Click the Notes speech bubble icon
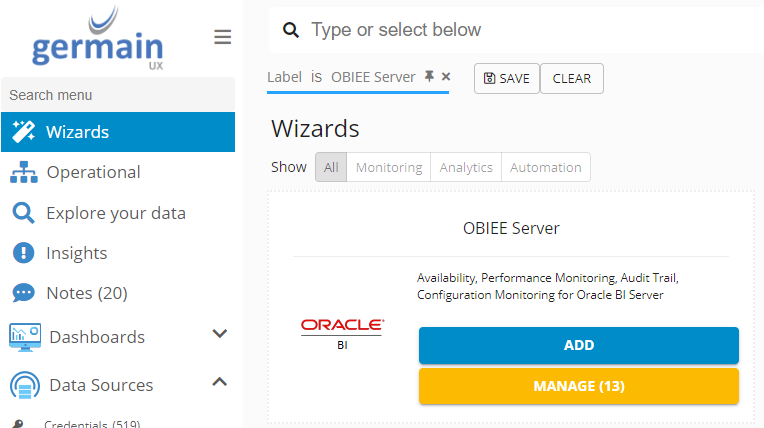 point(23,293)
